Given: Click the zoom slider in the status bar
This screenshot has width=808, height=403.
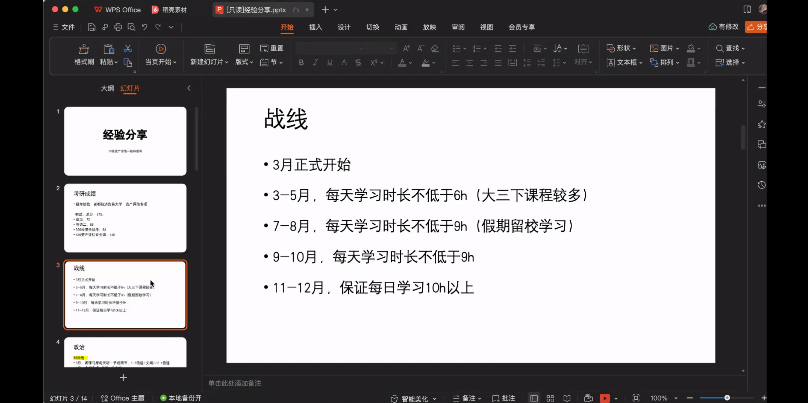Looking at the screenshot, I should coord(728,397).
